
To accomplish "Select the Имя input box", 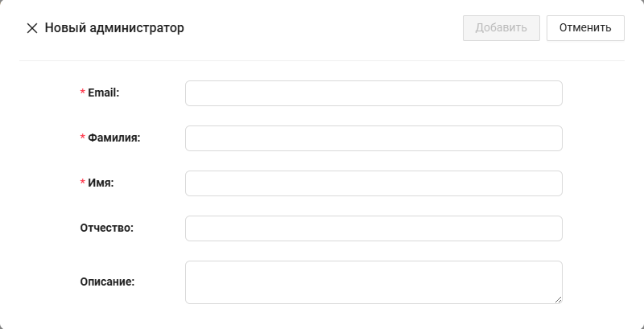I will point(374,183).
